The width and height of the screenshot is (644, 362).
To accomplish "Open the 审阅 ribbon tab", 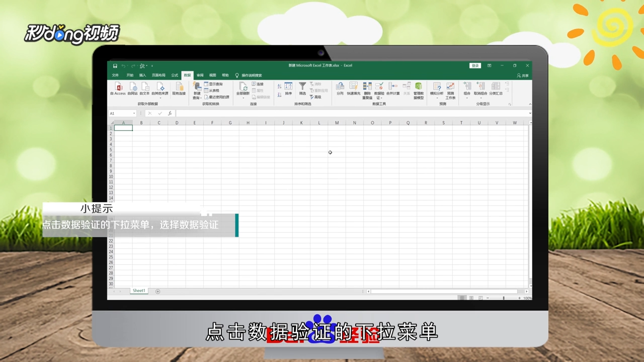I will coord(200,75).
